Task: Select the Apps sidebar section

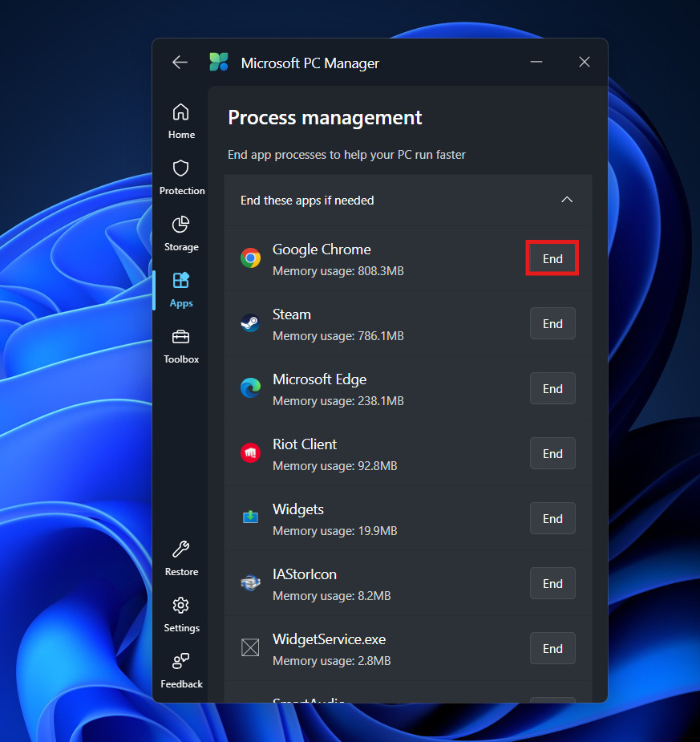Action: tap(181, 290)
